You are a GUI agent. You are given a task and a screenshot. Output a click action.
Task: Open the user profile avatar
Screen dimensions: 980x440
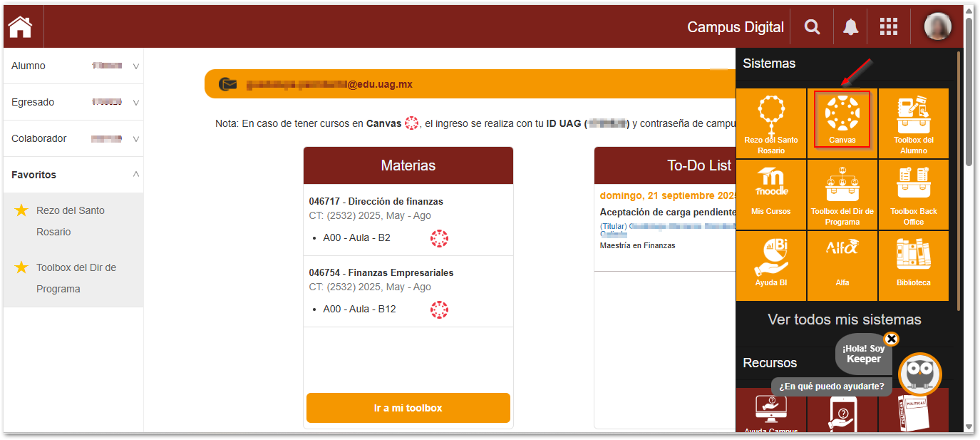tap(937, 27)
